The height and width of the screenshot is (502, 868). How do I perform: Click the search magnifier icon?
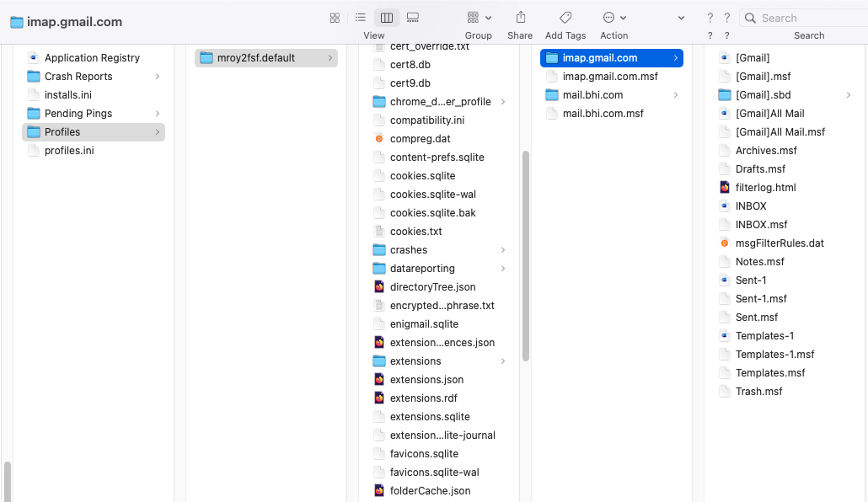coord(750,18)
